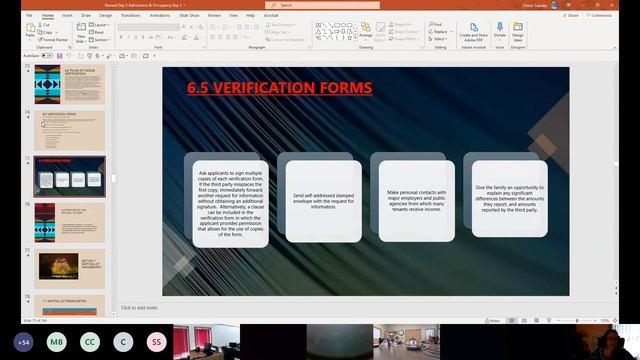Click the Find magnifier icon
640x360 pixels.
[x=431, y=24]
